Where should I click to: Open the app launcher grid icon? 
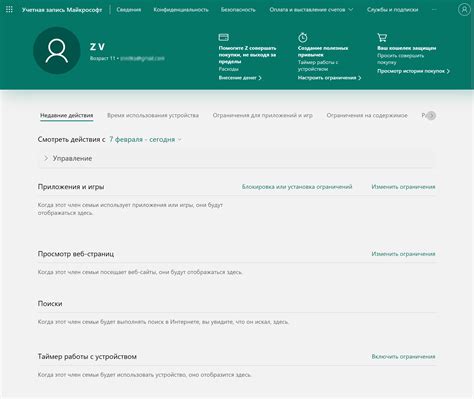pos(9,10)
